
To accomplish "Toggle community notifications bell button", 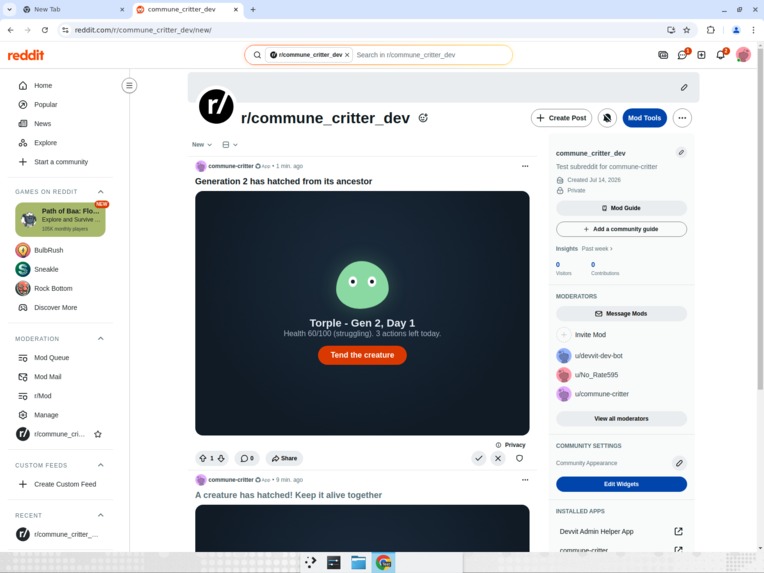I will pos(607,118).
